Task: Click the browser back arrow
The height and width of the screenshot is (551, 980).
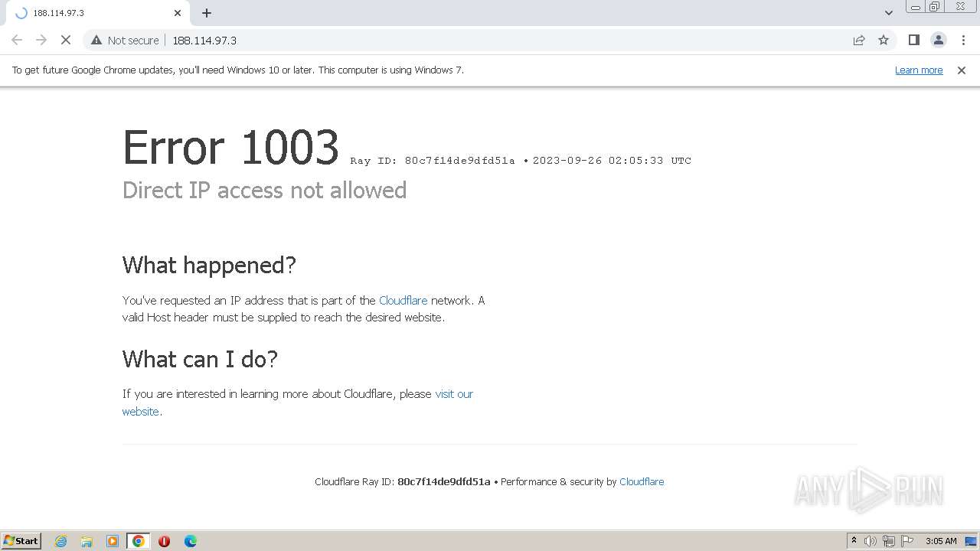Action: (x=17, y=40)
